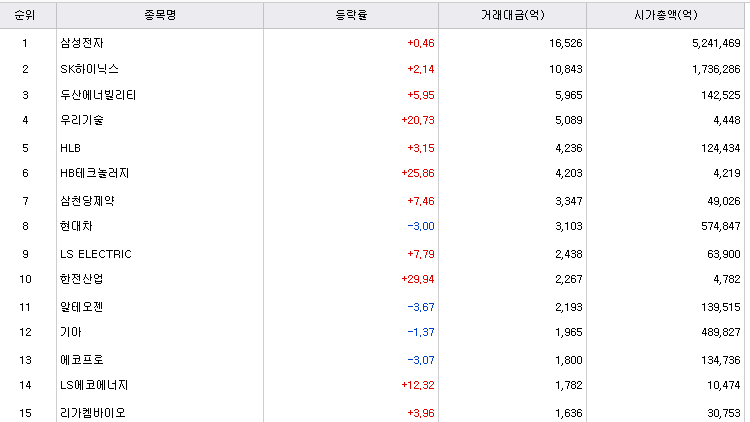This screenshot has width=750, height=422.
Task: Select the +3,96 change rate cell
Action: [421, 413]
